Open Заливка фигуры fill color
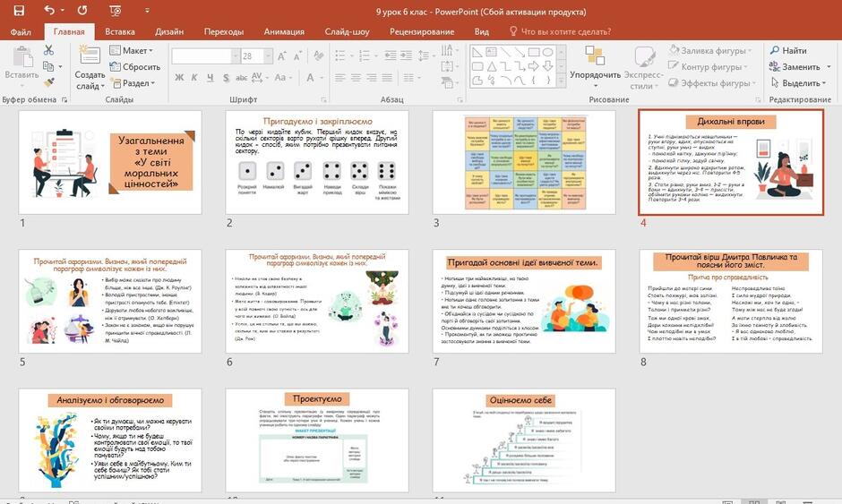 710,50
